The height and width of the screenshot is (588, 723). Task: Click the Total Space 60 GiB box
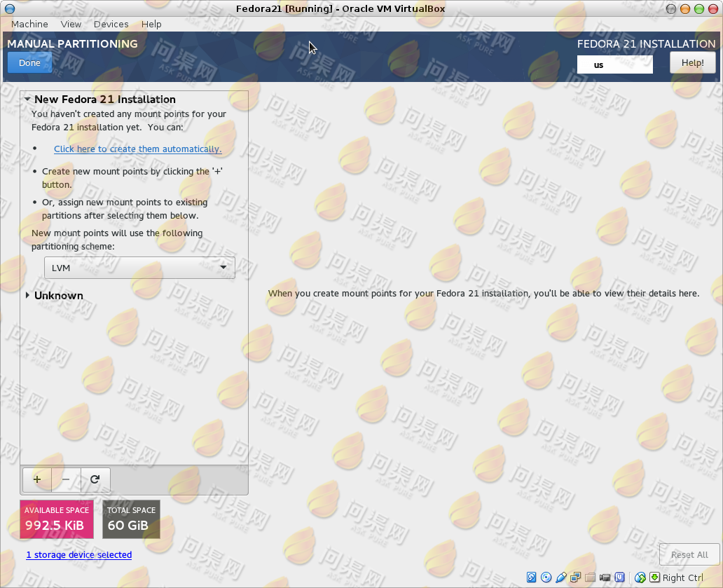[x=132, y=519]
